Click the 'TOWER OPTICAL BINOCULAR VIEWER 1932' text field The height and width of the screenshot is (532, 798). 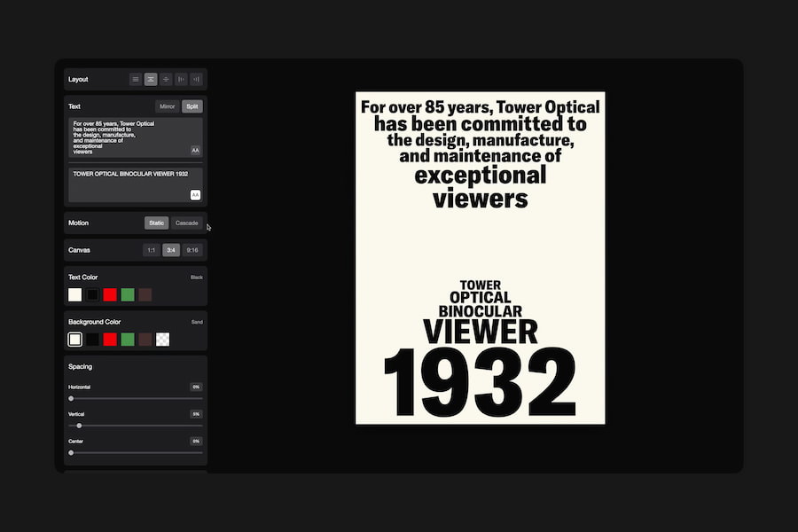[136, 185]
